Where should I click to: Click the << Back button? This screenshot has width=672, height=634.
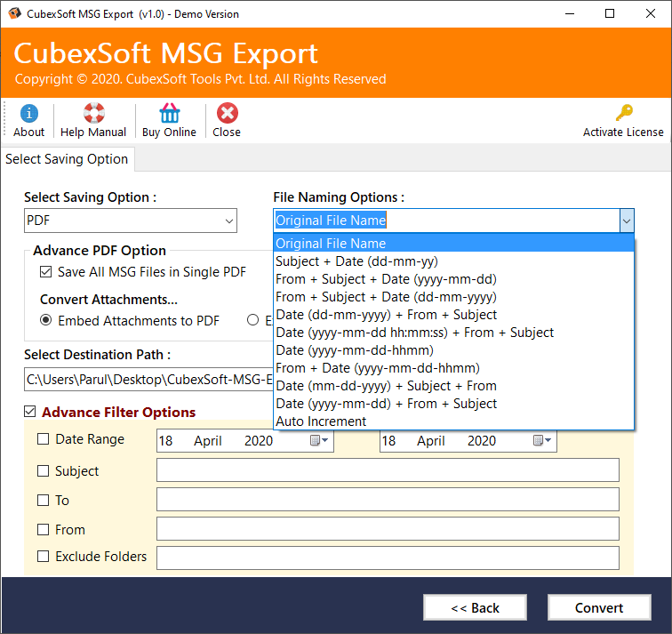(475, 607)
